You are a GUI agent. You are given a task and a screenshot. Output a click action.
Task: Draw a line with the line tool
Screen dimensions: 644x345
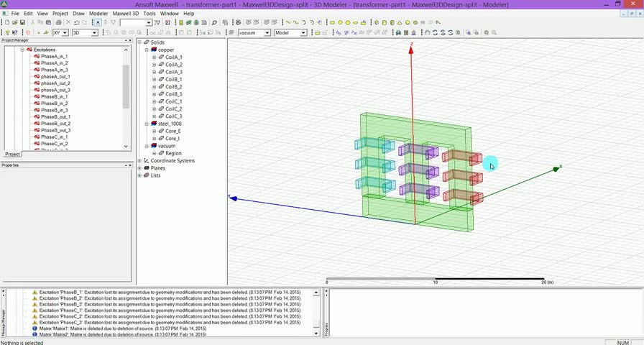pyautogui.click(x=288, y=22)
